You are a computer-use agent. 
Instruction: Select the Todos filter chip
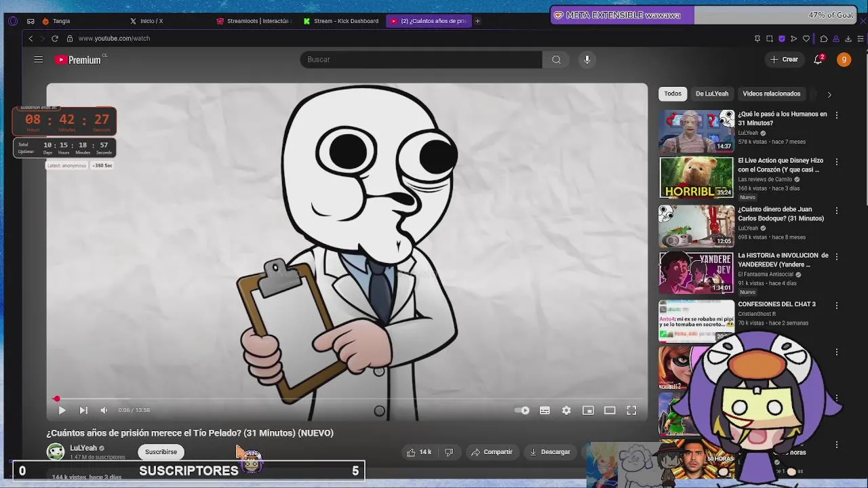pyautogui.click(x=673, y=94)
